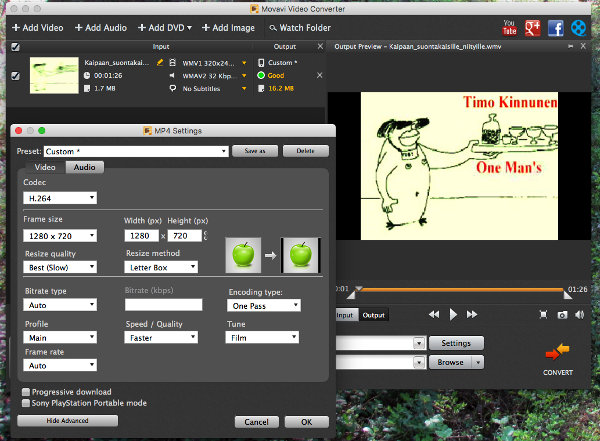Switch to the Video tab
The height and width of the screenshot is (441, 600).
pyautogui.click(x=45, y=167)
